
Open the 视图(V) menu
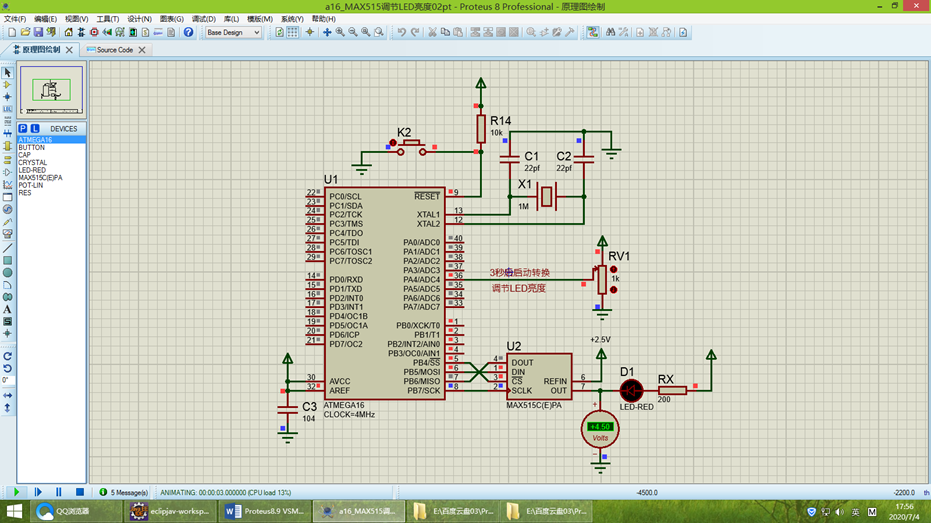coord(77,19)
